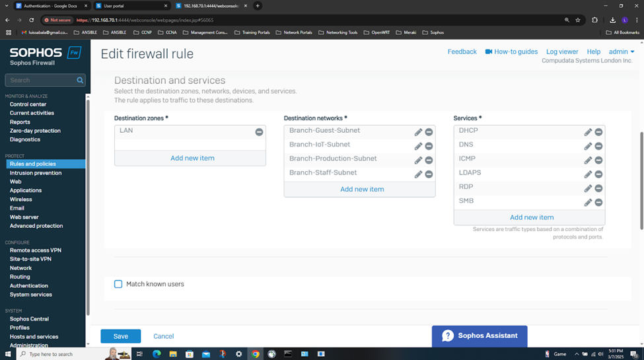Navigate to Web server settings

[x=24, y=217]
